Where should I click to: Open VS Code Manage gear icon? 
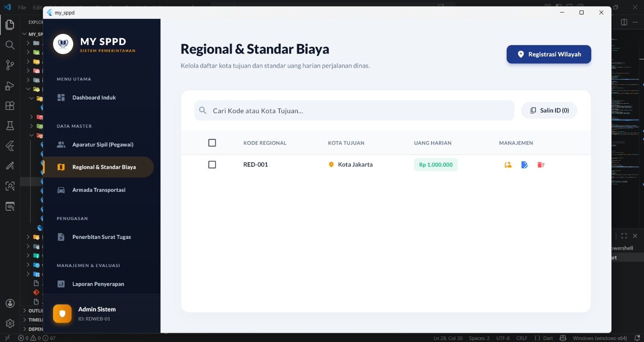pos(10,323)
